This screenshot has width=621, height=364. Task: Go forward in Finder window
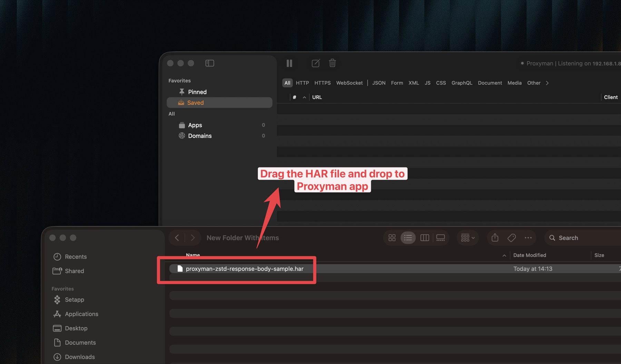[193, 237]
